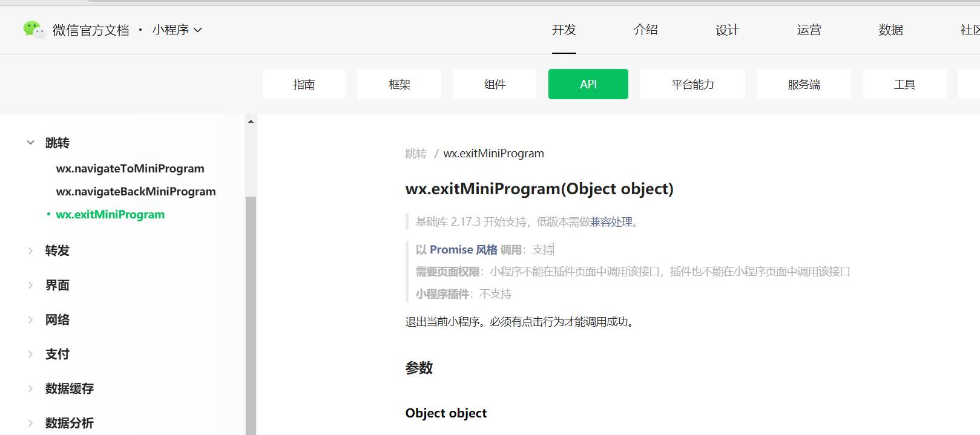This screenshot has width=980, height=435.
Task: Switch to the 设计 top tab
Action: tap(727, 30)
